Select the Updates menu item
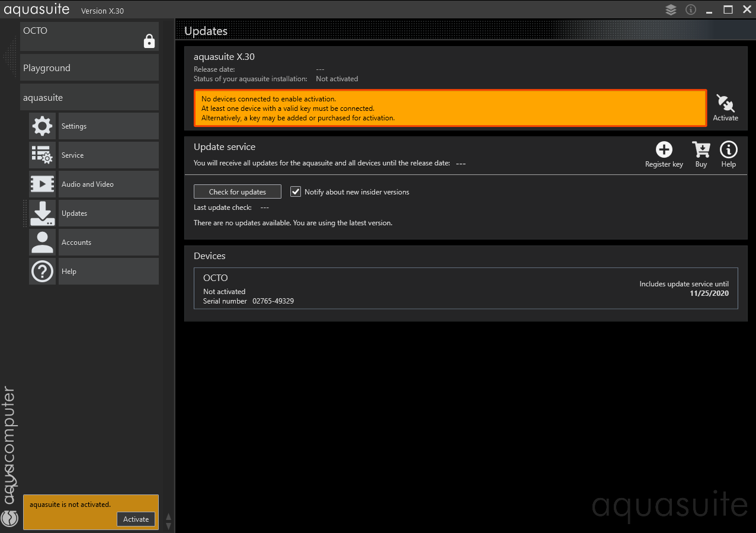The height and width of the screenshot is (533, 756). pyautogui.click(x=108, y=213)
